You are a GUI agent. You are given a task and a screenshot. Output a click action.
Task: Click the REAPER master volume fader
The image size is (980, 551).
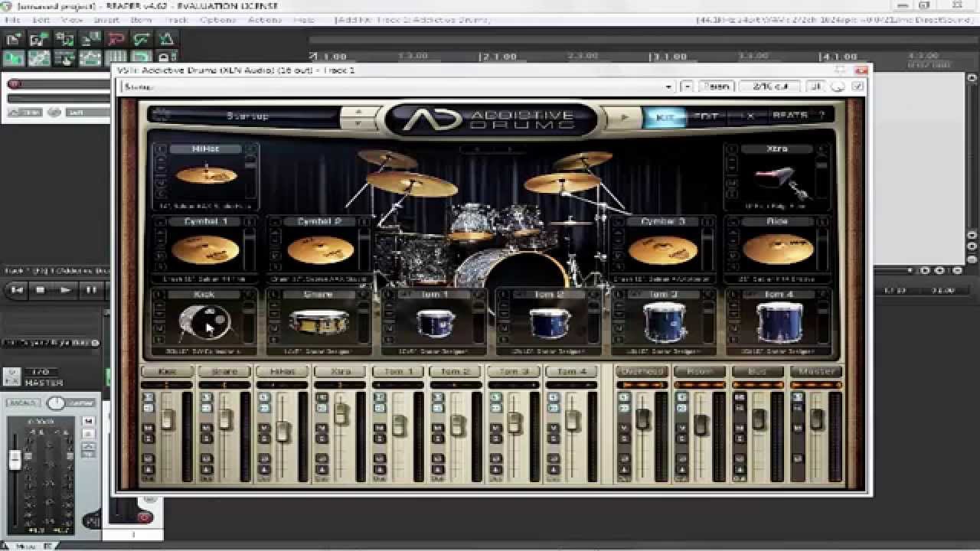[15, 460]
